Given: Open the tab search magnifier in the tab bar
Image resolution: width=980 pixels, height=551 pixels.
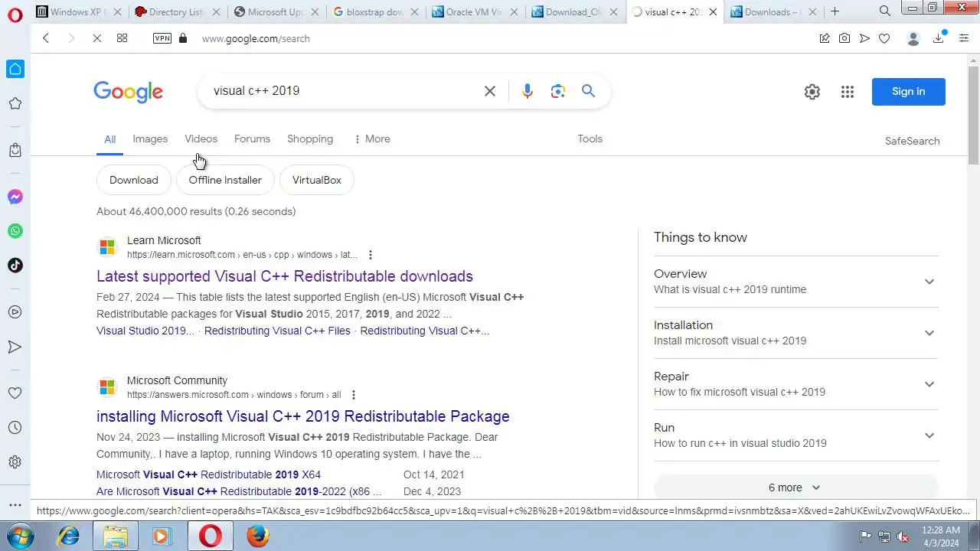Looking at the screenshot, I should click(884, 11).
